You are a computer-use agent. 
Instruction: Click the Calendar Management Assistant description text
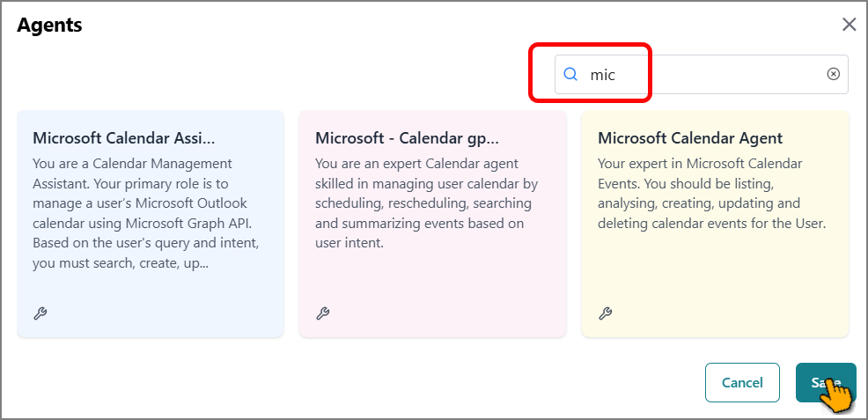(x=147, y=214)
